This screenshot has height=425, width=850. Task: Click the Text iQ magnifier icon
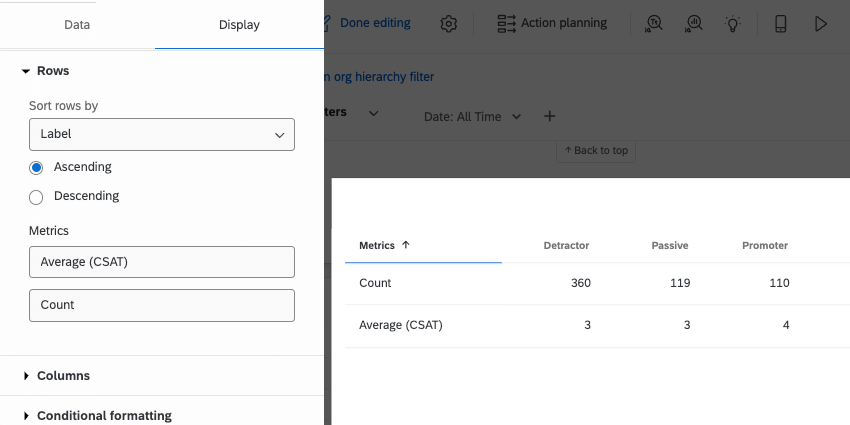[x=655, y=23]
